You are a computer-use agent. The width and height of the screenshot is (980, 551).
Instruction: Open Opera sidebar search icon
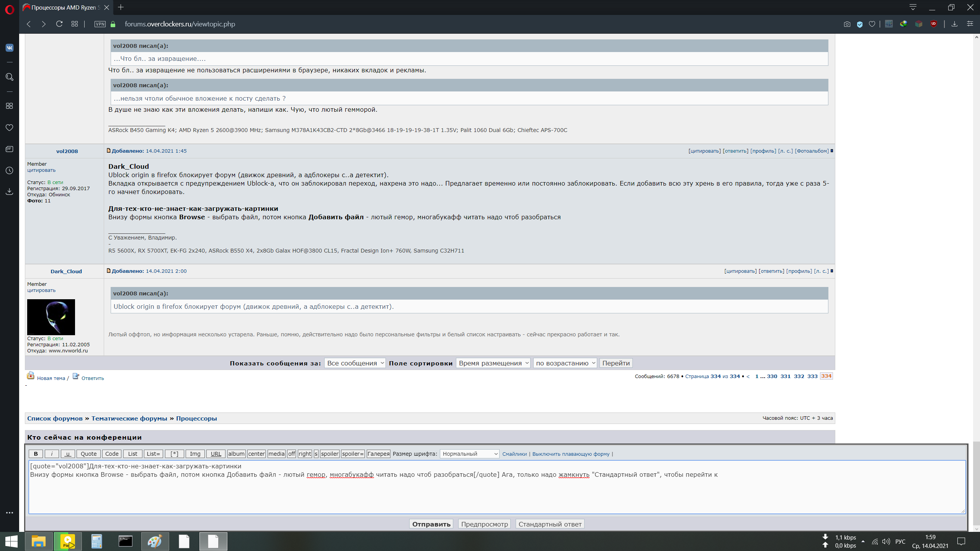10,77
